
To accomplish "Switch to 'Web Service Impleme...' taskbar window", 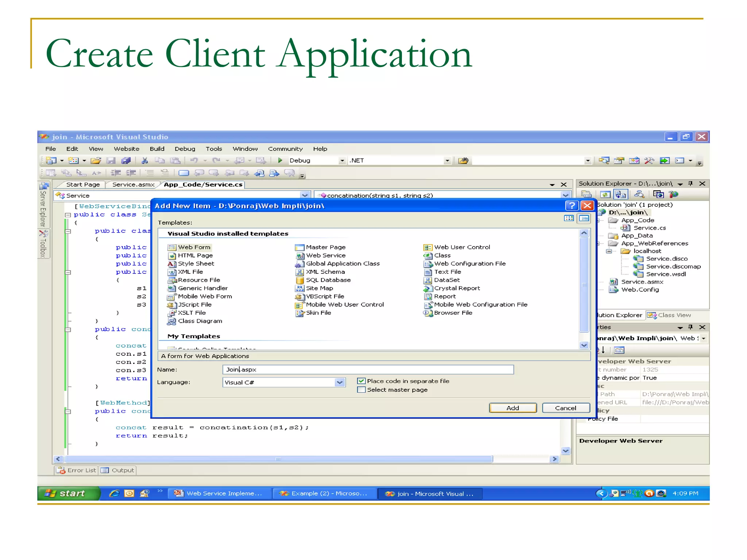I will (x=220, y=493).
